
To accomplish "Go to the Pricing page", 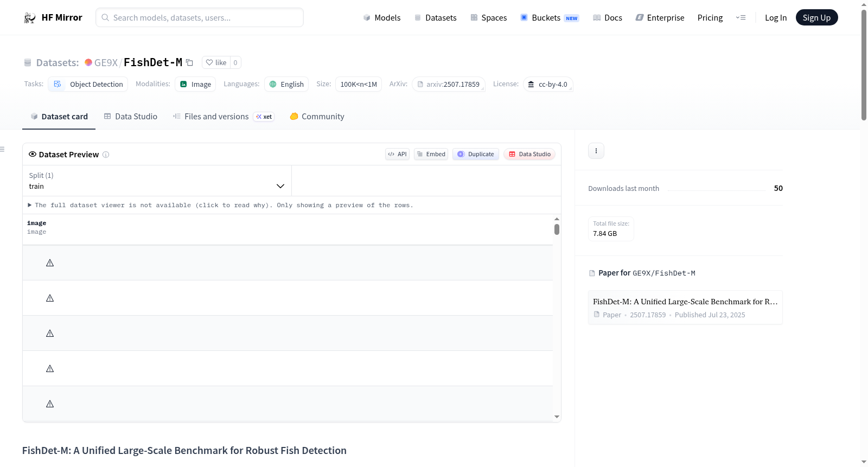I will tap(710, 17).
